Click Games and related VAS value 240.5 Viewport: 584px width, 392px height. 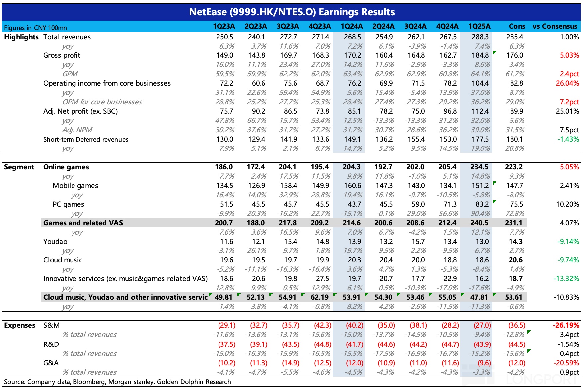480,223
